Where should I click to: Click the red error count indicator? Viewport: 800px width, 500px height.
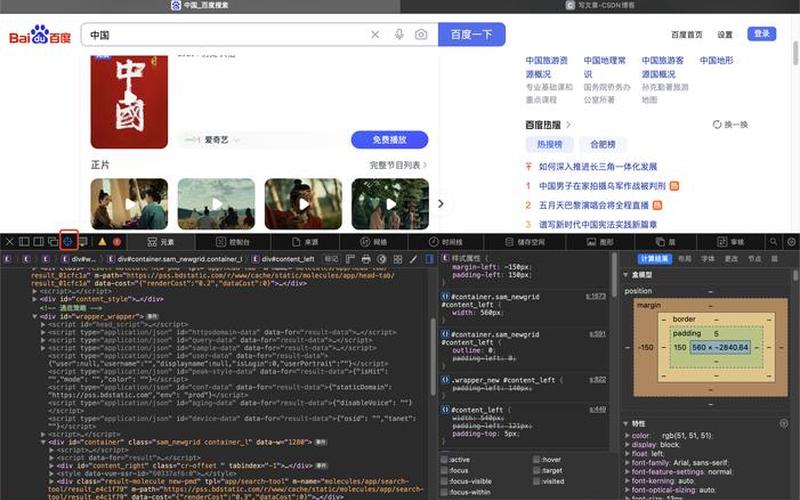[x=117, y=242]
